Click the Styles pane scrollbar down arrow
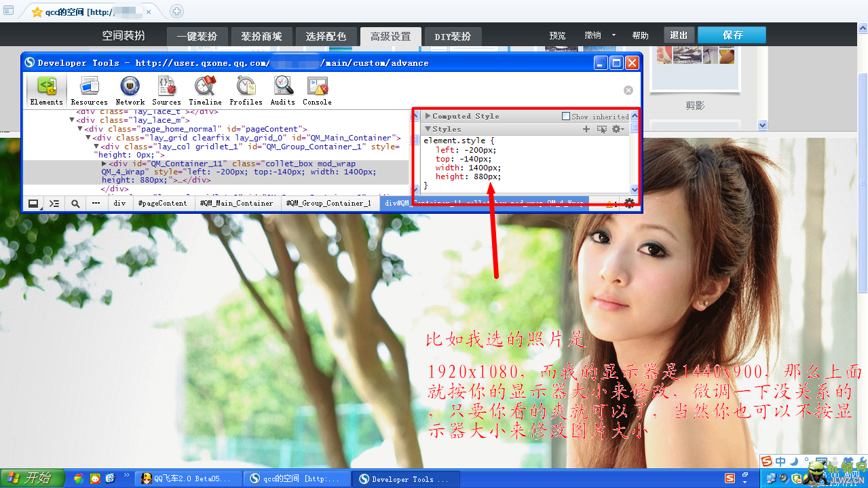 click(x=635, y=190)
